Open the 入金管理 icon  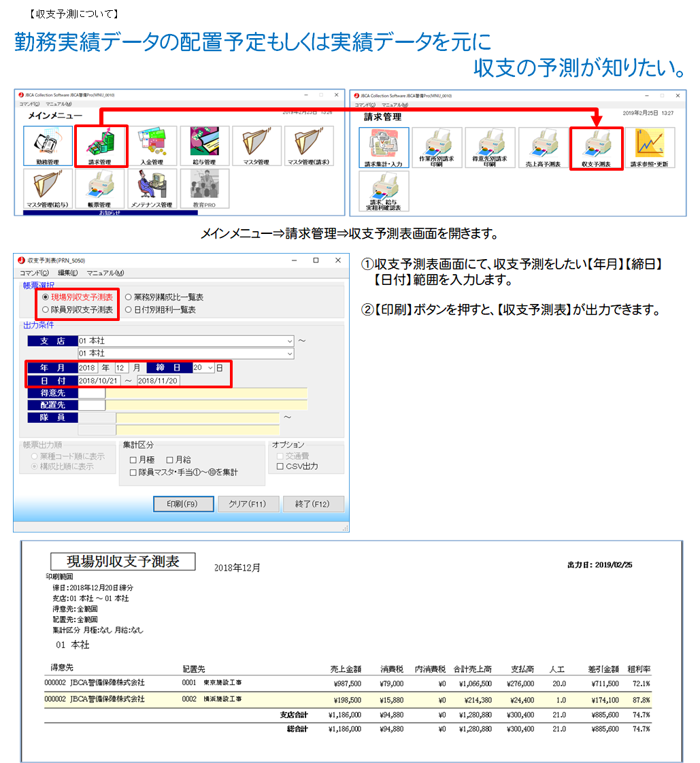pos(152,146)
